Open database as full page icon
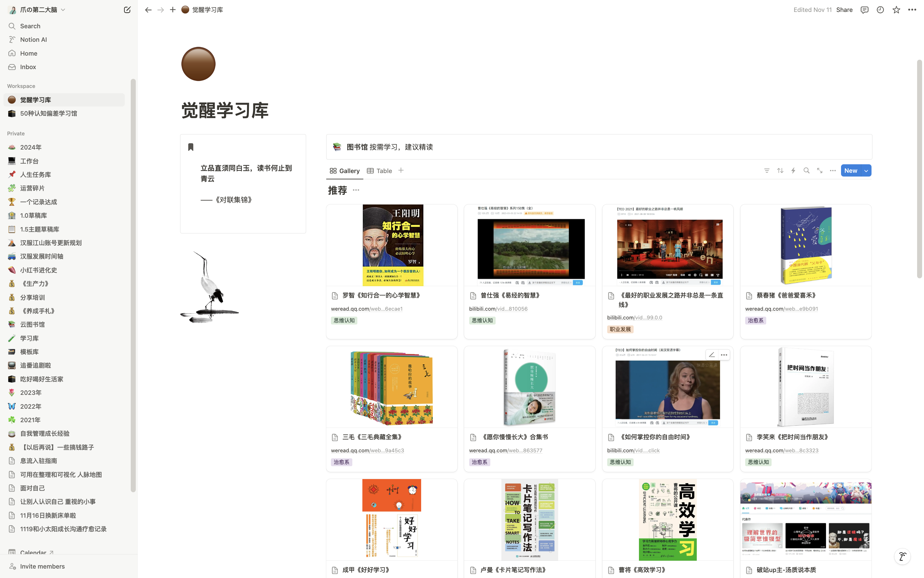 (x=820, y=171)
